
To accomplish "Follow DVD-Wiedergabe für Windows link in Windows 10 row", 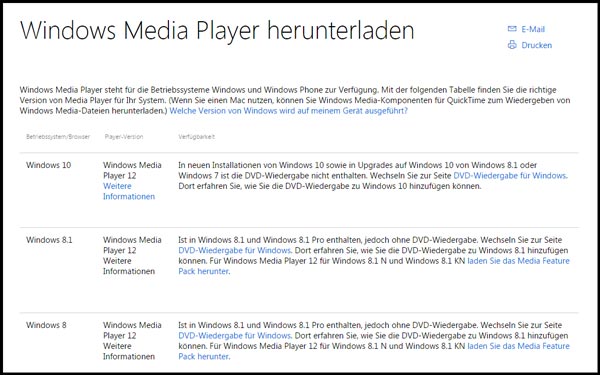I will pos(510,176).
